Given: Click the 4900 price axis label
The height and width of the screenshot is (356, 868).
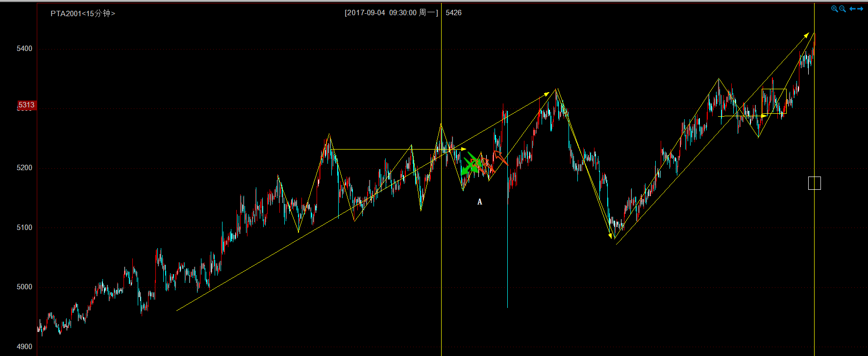Looking at the screenshot, I should coord(25,347).
